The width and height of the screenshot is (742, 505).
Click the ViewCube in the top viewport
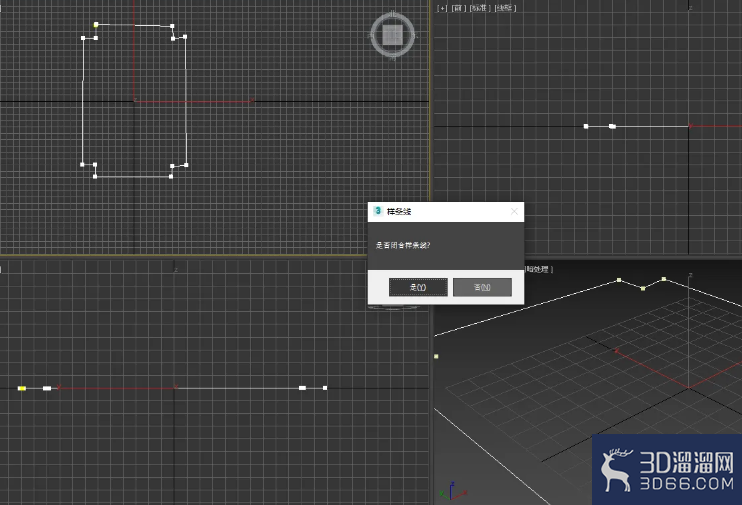tap(392, 35)
